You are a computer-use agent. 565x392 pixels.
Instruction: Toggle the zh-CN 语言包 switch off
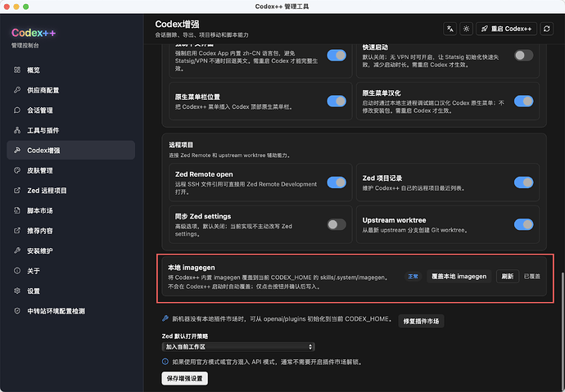pyautogui.click(x=337, y=56)
